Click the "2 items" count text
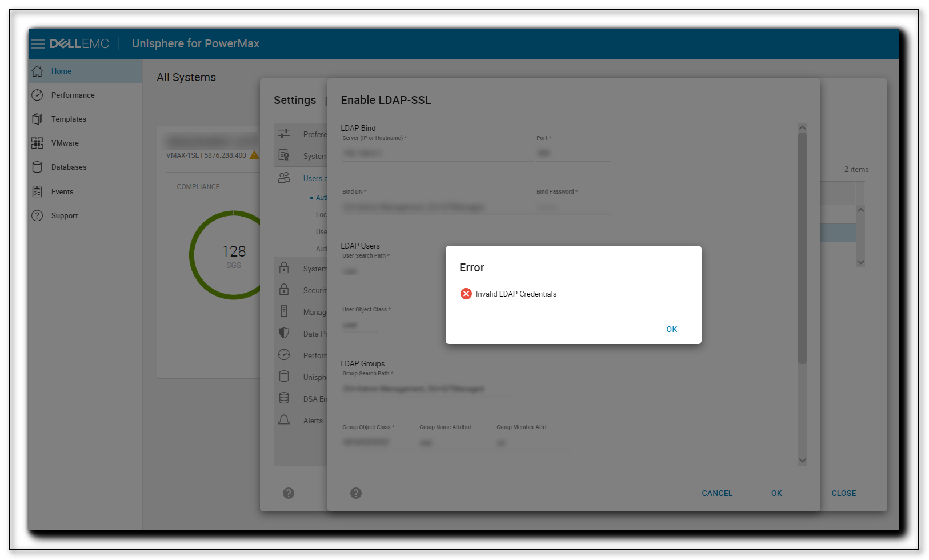 coord(856,169)
